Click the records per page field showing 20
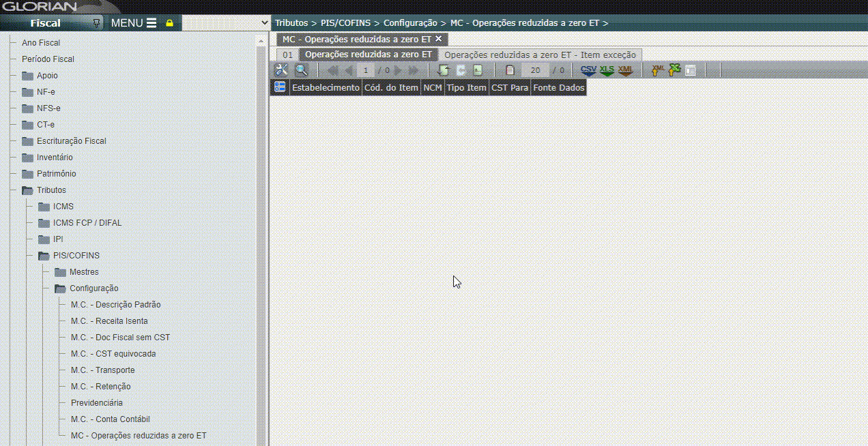 click(535, 70)
